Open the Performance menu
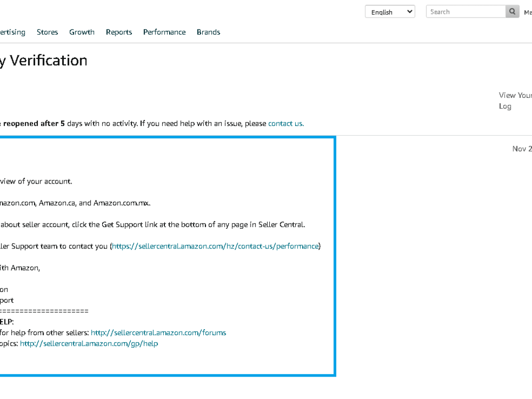The width and height of the screenshot is (532, 399). click(164, 32)
